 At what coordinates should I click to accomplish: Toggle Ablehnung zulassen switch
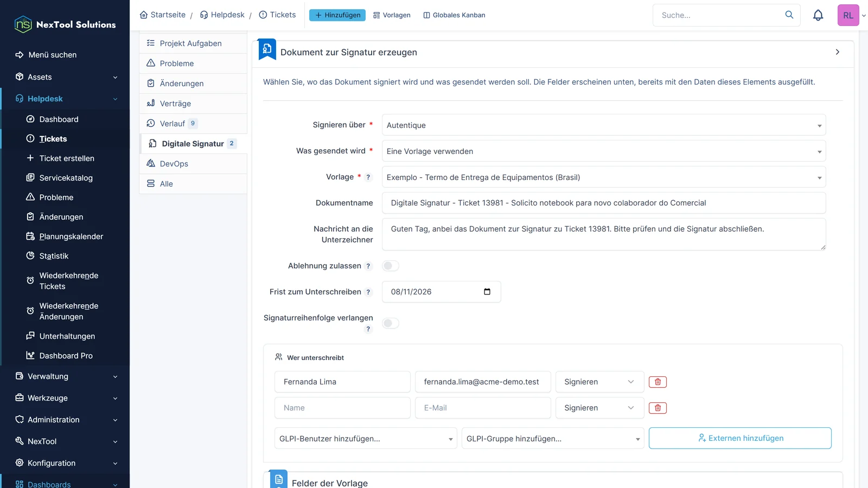[x=391, y=266]
